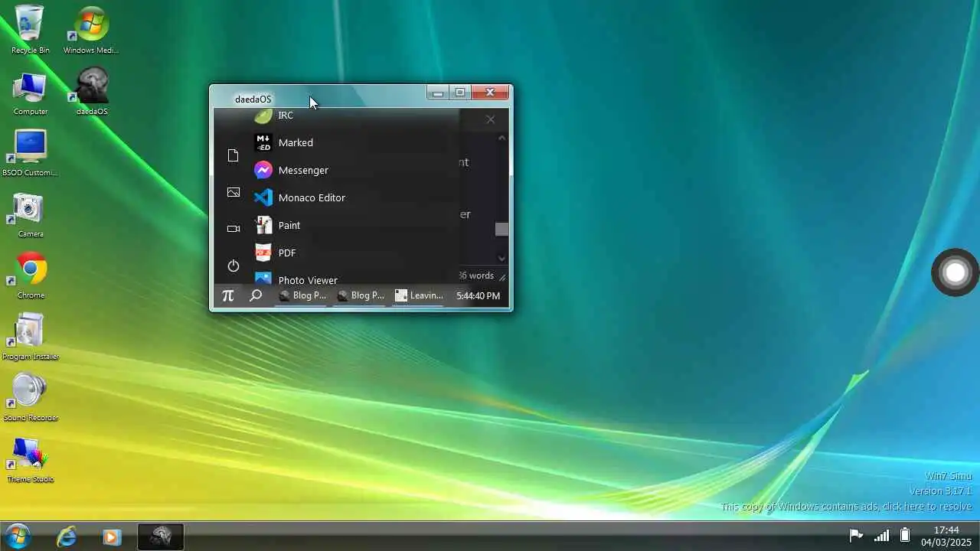Launch the Camera desktop shortcut
The width and height of the screenshot is (980, 551).
pos(30,215)
